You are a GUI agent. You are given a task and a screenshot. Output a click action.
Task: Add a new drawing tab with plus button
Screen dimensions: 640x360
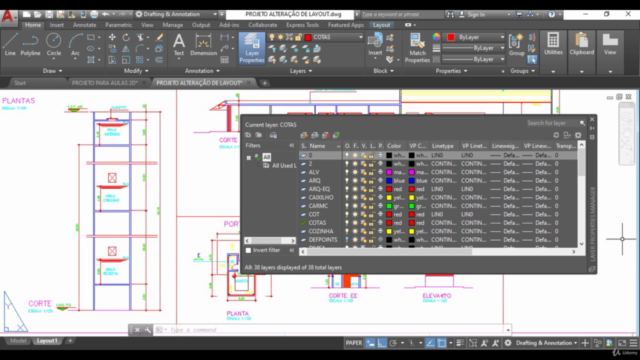[x=264, y=83]
